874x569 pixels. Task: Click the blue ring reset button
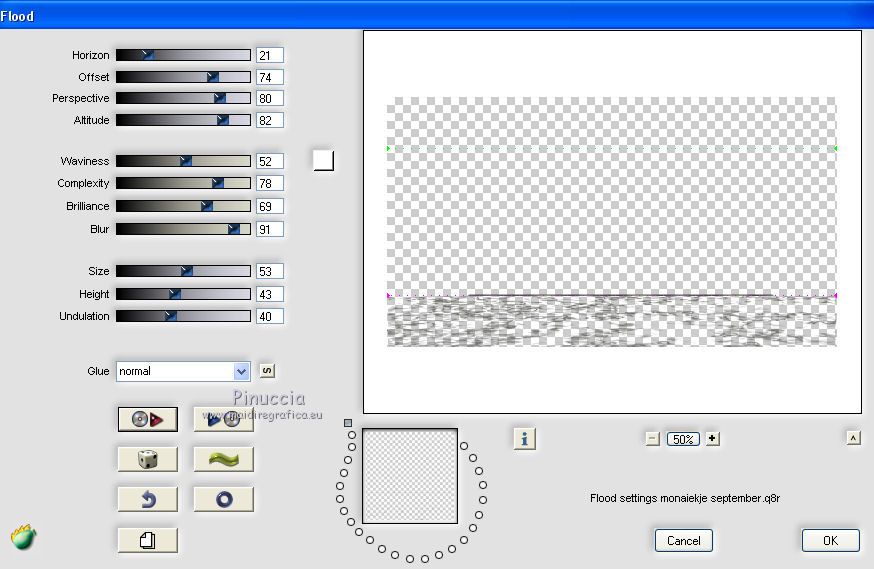[224, 499]
